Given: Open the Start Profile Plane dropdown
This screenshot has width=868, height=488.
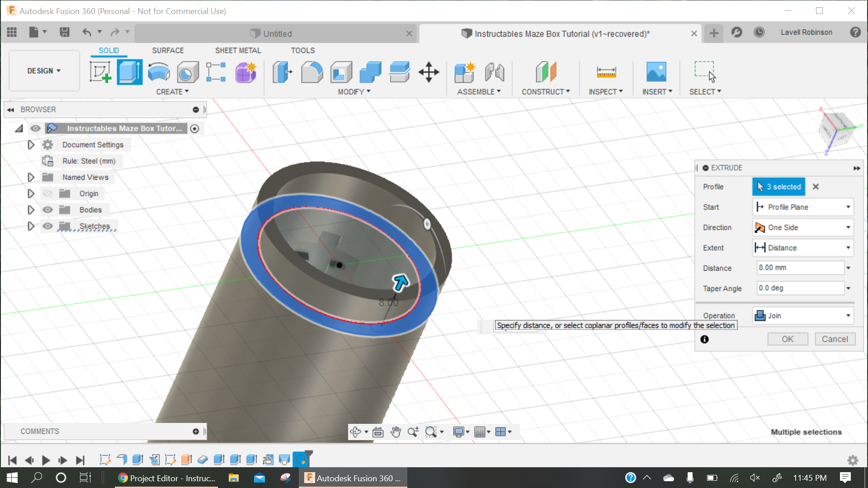Looking at the screenshot, I should 803,207.
